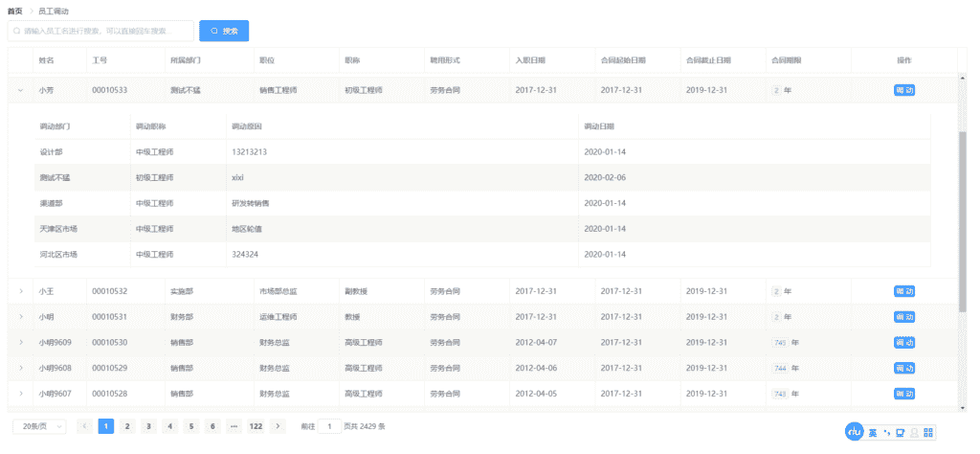Click the Baidu IME logo icon

[855, 433]
